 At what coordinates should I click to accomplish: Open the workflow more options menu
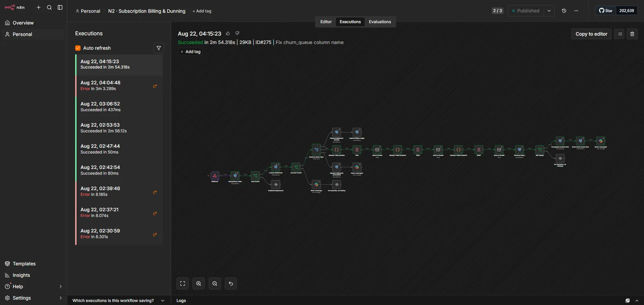(x=576, y=11)
